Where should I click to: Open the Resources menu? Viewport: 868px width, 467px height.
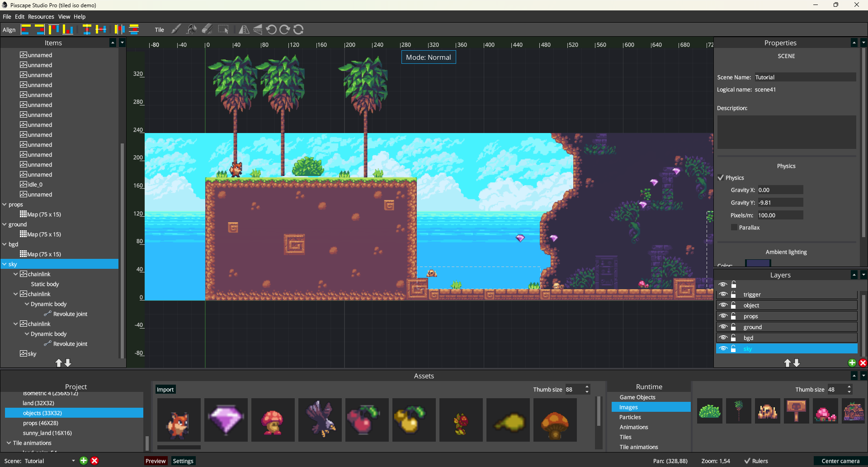click(41, 17)
